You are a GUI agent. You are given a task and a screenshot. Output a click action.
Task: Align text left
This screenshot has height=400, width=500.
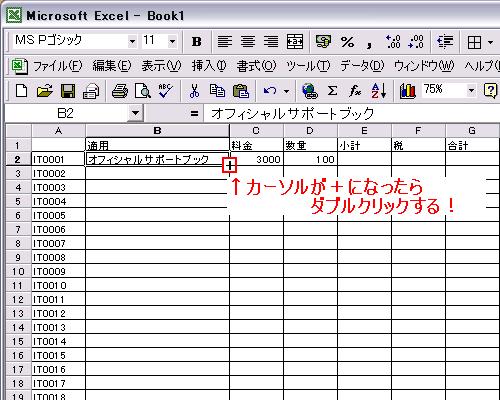225,42
